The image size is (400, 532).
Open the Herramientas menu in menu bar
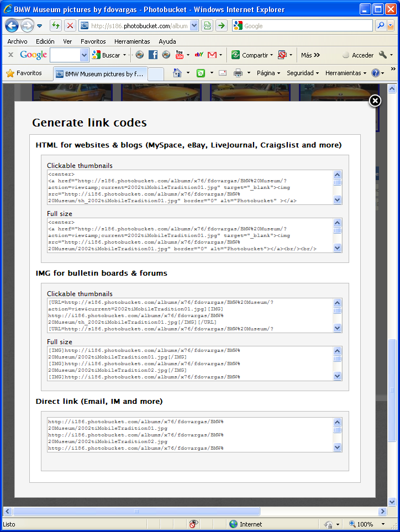click(132, 41)
